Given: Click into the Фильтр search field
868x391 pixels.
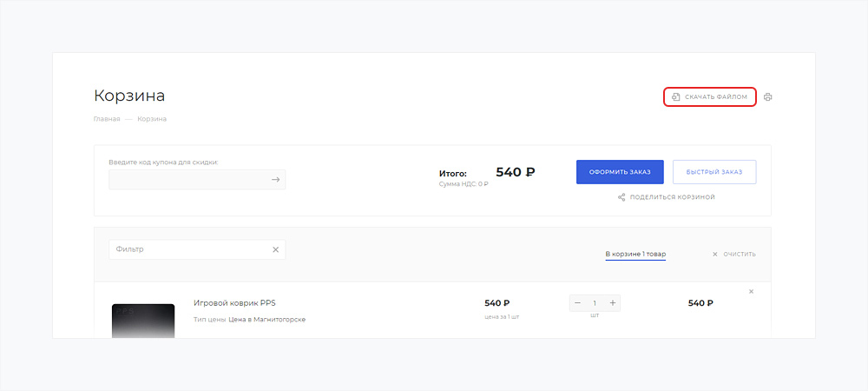Looking at the screenshot, I should [x=187, y=249].
